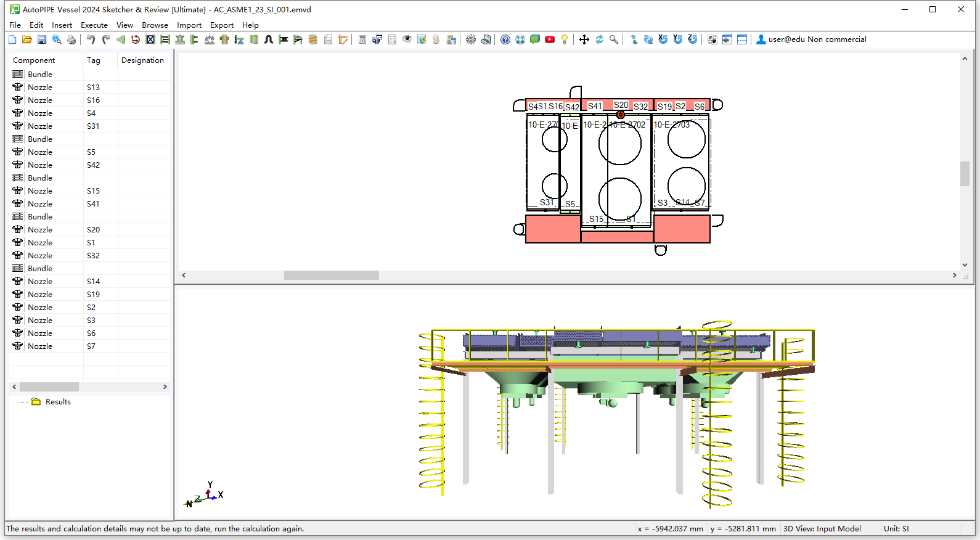Click the 3D View: Input Model status text
Viewport: 980px width, 540px height.
(x=822, y=529)
